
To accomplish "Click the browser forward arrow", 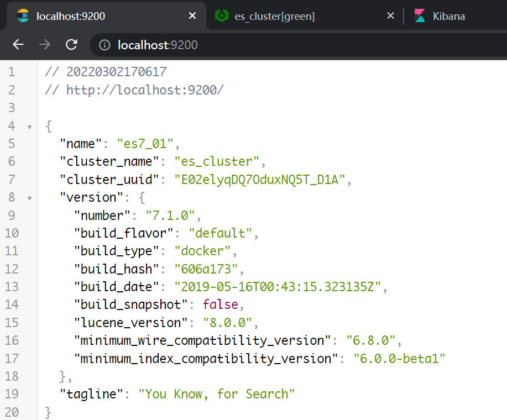I will click(45, 45).
